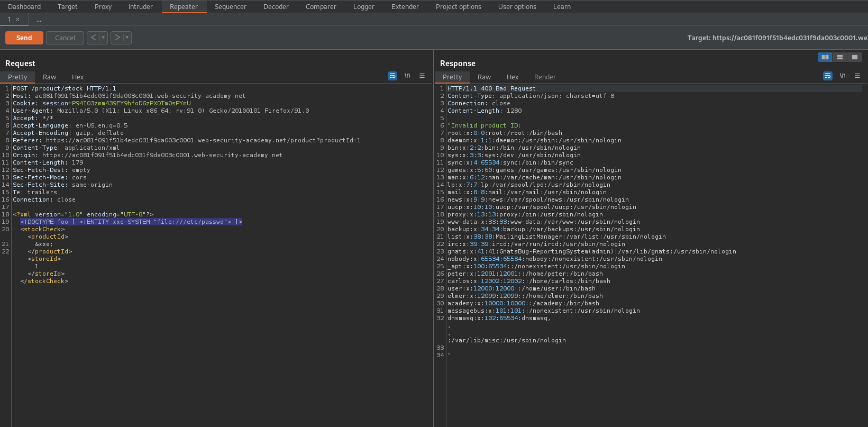868x427 pixels.
Task: Close Repeater tab 1 with its ×
Action: (x=17, y=20)
